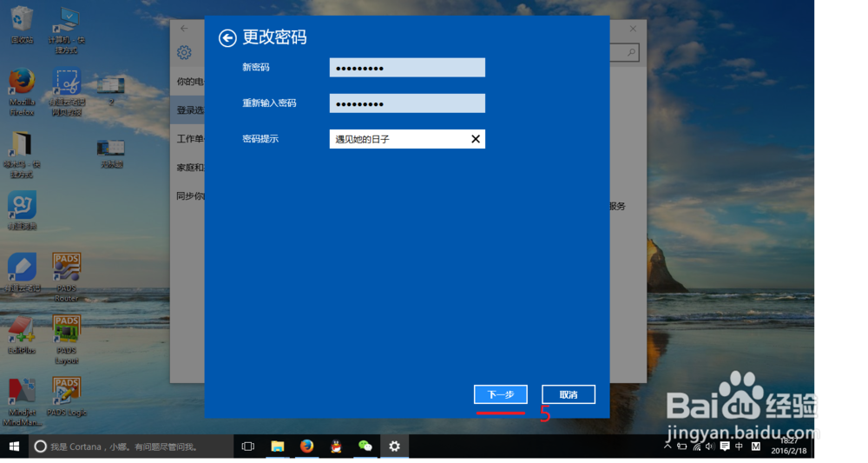Select the PADS Layout desktop icon
The image size is (868, 463).
tap(67, 340)
